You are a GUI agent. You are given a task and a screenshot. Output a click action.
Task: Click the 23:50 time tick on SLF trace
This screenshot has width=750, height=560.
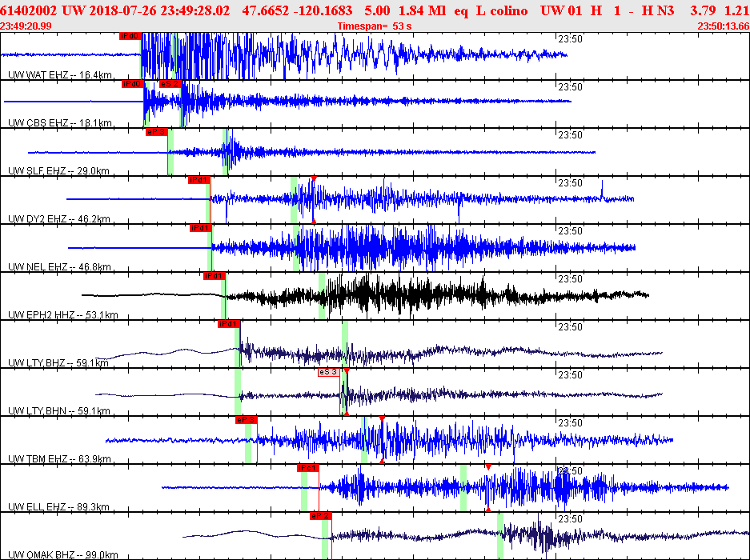(570, 135)
